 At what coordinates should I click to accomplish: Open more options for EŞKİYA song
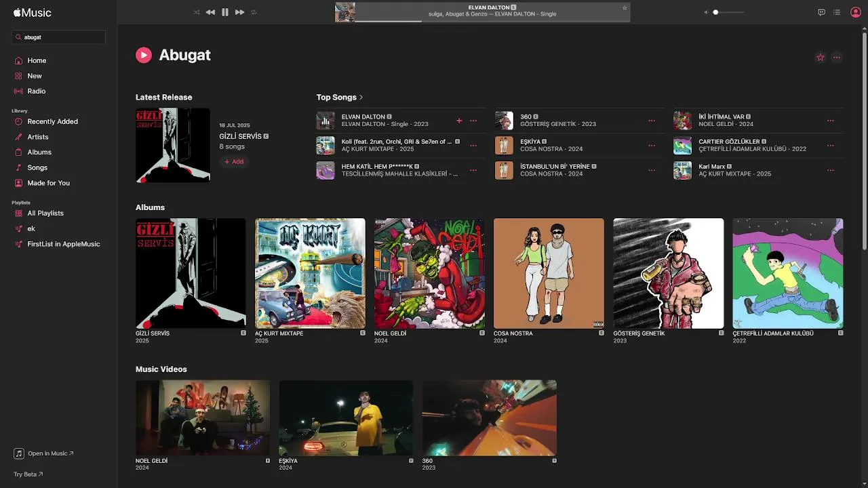pyautogui.click(x=652, y=146)
